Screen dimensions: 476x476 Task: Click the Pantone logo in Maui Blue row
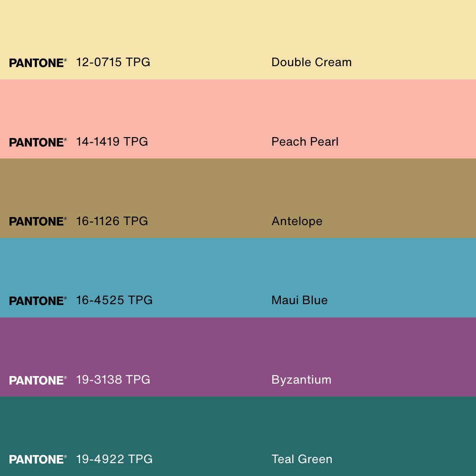[x=37, y=301]
